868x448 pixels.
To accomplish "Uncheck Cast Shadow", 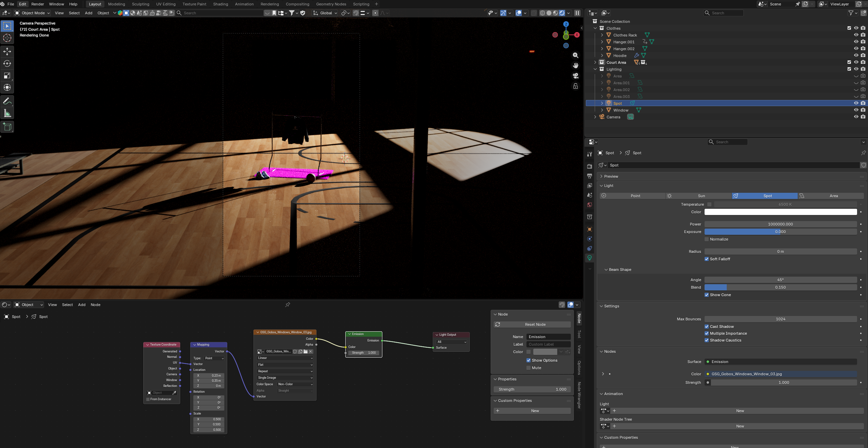I will tap(707, 327).
